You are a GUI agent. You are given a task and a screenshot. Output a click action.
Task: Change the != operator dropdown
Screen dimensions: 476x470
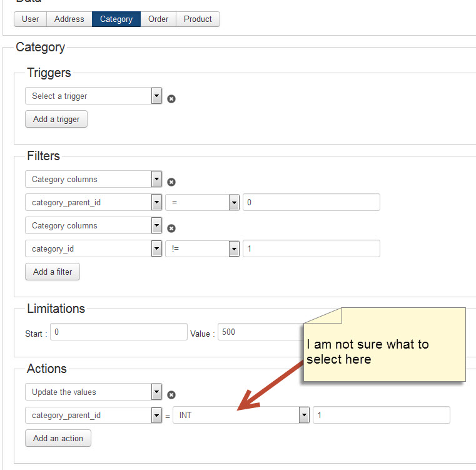click(x=203, y=248)
